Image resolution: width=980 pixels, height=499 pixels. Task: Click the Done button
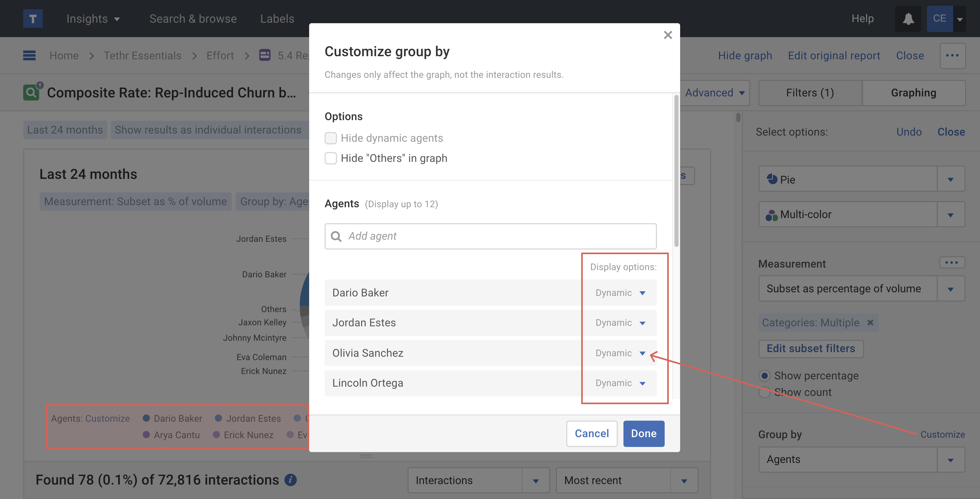(x=643, y=434)
